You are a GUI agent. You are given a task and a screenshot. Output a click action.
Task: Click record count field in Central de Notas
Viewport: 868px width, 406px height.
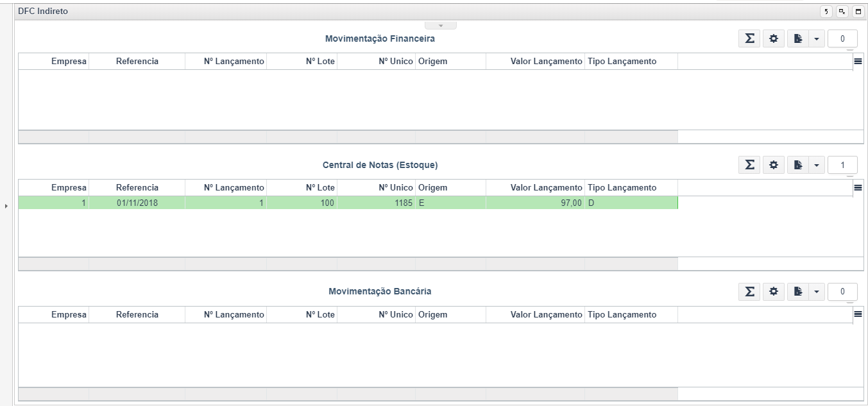(842, 165)
